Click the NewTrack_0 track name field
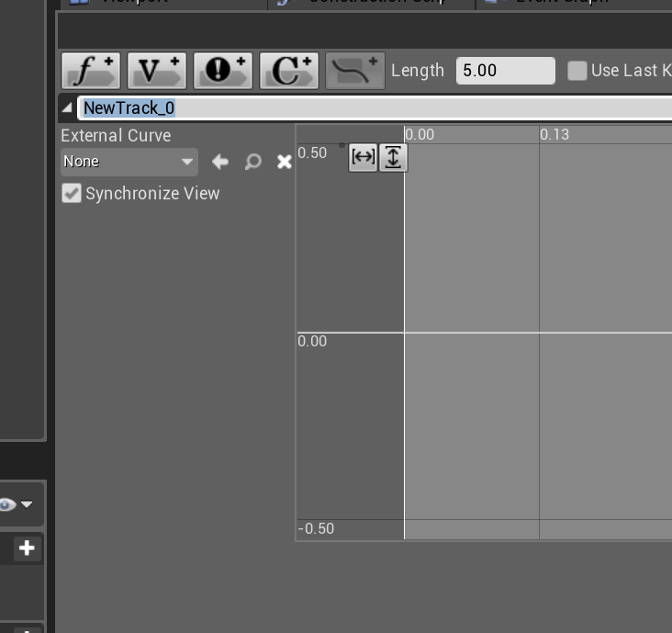The width and height of the screenshot is (672, 633). [x=375, y=108]
